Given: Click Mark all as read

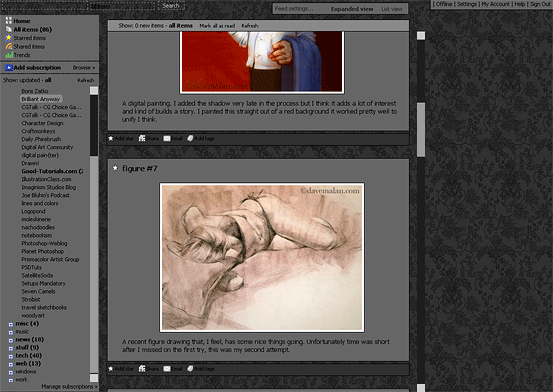Looking at the screenshot, I should pyautogui.click(x=217, y=26).
